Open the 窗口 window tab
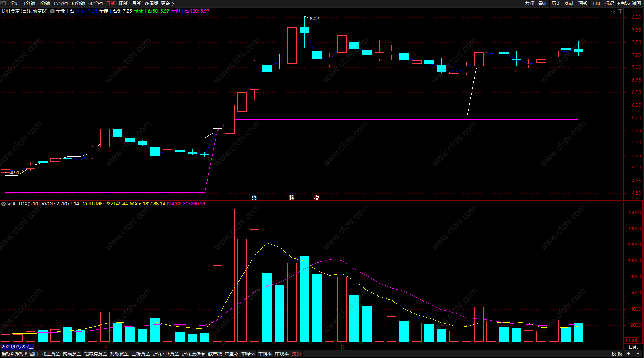The height and width of the screenshot is (358, 644). [x=34, y=354]
